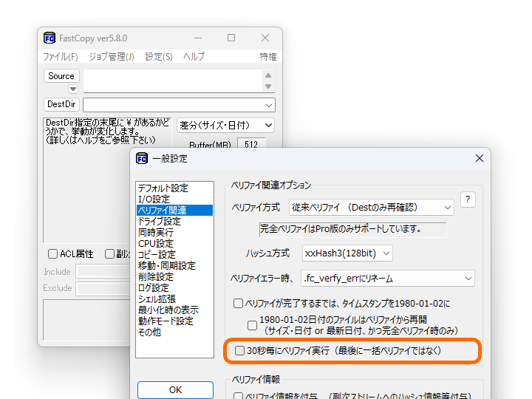
Task: Click the FastCopy icon in main title bar
Action: pos(50,38)
